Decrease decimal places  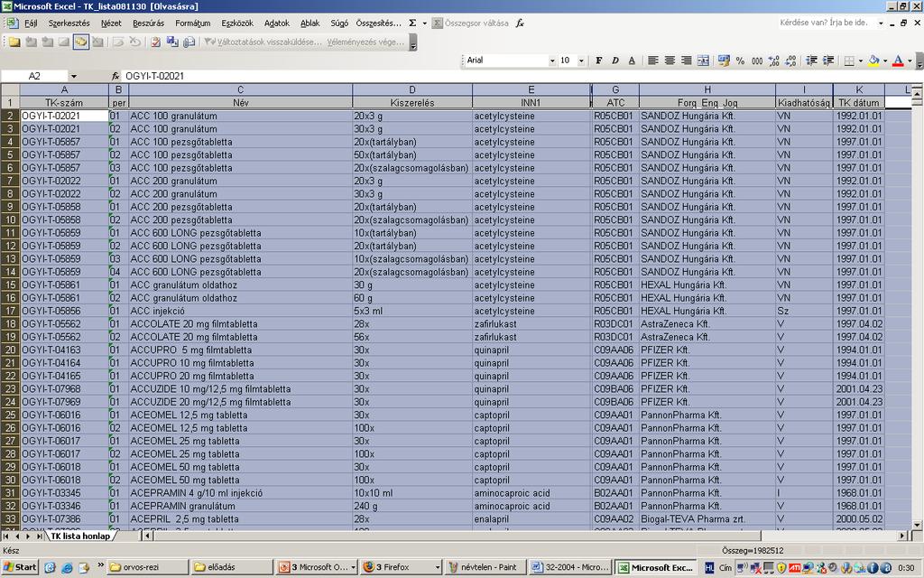pyautogui.click(x=790, y=61)
